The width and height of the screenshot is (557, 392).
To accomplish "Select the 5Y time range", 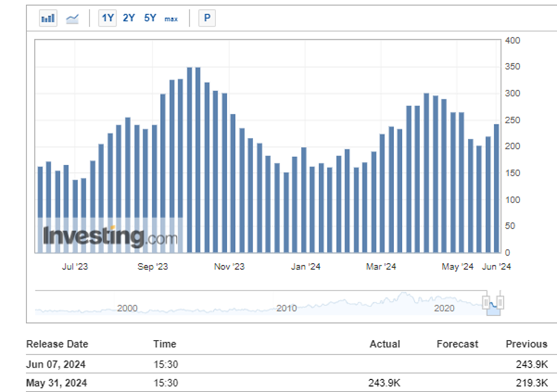I will point(150,18).
